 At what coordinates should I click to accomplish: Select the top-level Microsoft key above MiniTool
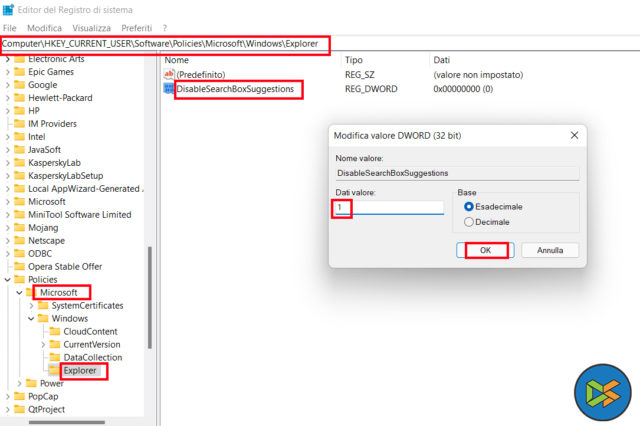[47, 202]
